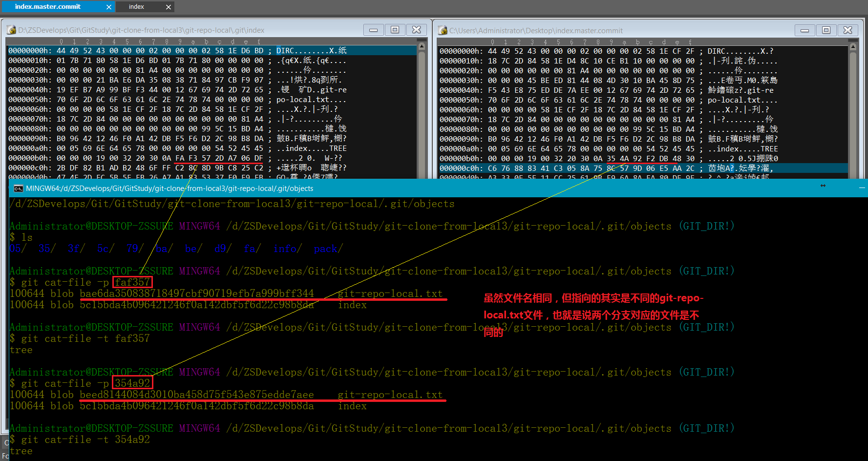Image resolution: width=868 pixels, height=461 pixels.
Task: Select offset 000000c0h in index.master.commit window
Action: (461, 168)
